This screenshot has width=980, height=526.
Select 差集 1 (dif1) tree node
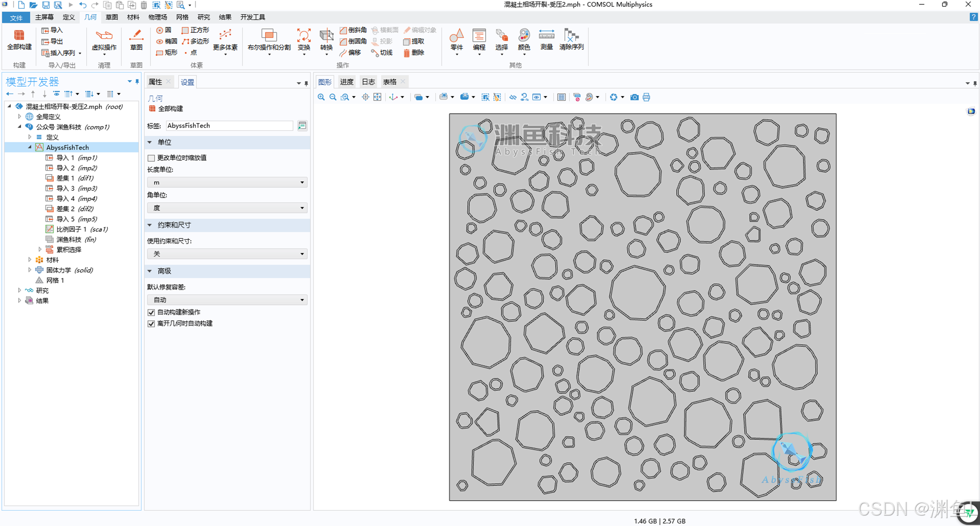tap(70, 178)
